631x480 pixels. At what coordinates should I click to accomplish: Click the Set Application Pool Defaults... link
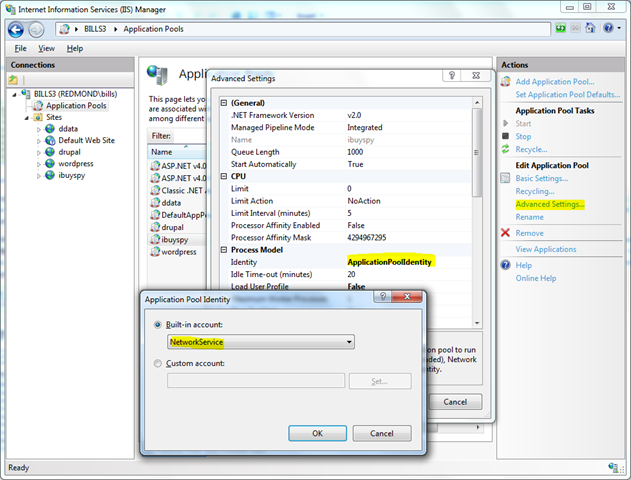tap(568, 95)
